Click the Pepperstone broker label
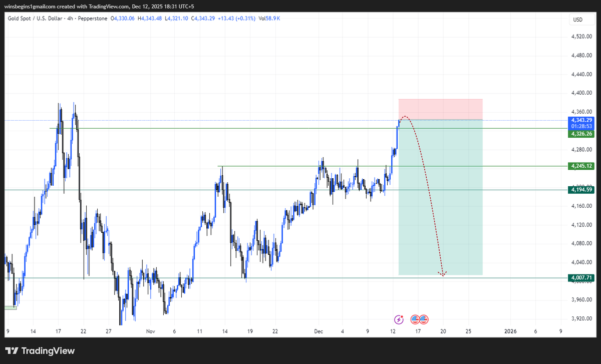 click(93, 19)
